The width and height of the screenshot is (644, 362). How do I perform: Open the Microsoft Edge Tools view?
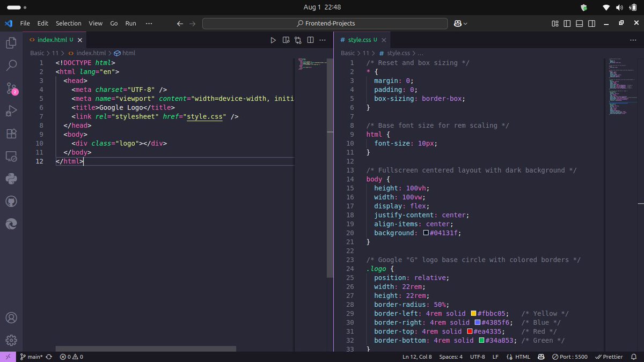[11, 224]
